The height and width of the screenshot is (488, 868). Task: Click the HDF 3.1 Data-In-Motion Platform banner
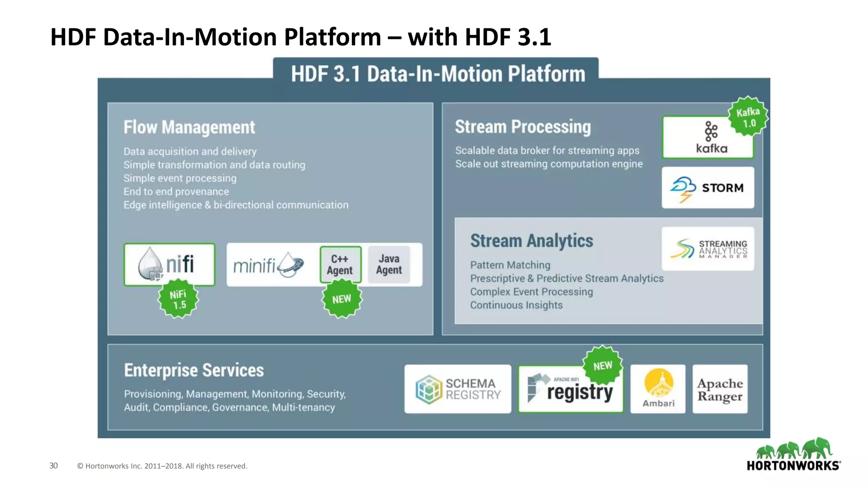pyautogui.click(x=438, y=74)
